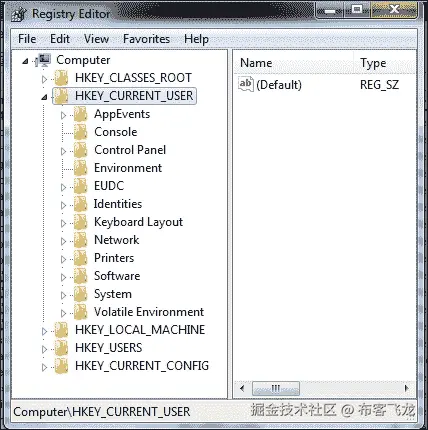This screenshot has height=430, width=428.
Task: Open the Favorites menu
Action: coord(146,39)
